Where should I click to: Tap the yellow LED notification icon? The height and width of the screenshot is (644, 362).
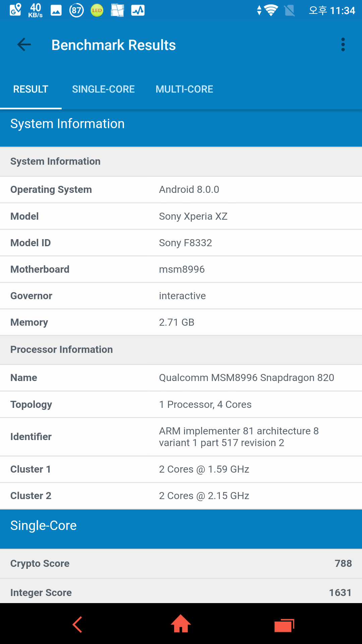[x=97, y=10]
